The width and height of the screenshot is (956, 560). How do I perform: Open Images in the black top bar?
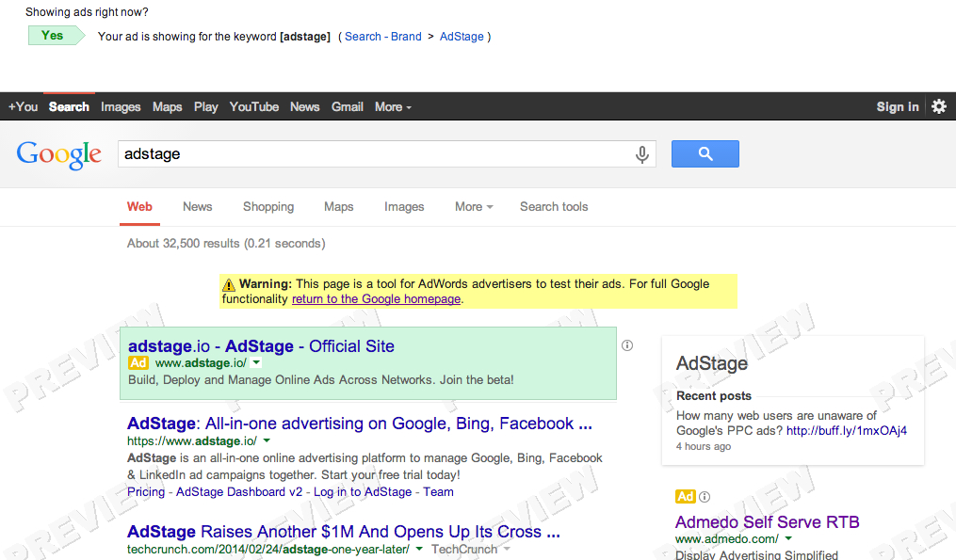[121, 107]
